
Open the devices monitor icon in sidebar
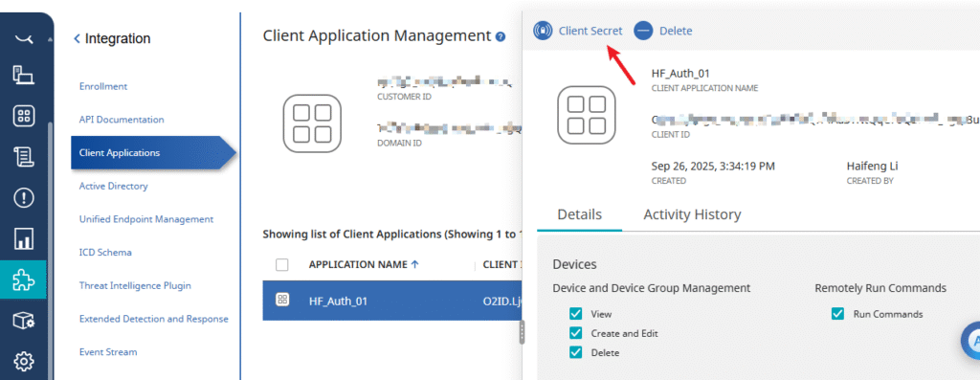(24, 76)
